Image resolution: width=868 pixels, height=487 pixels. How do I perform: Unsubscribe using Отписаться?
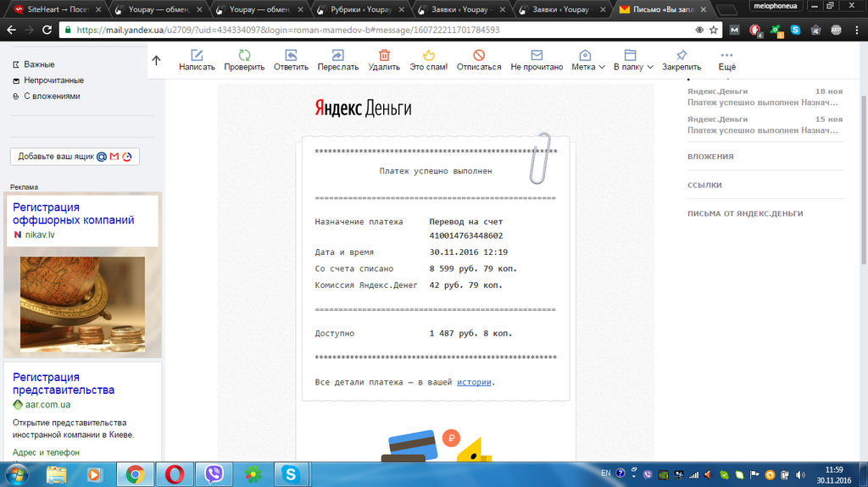[479, 60]
